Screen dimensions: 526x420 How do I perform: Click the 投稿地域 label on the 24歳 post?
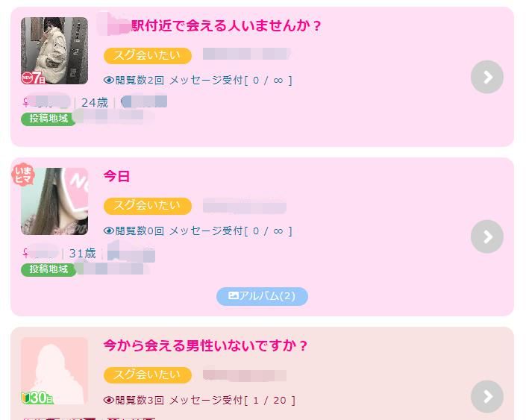48,119
